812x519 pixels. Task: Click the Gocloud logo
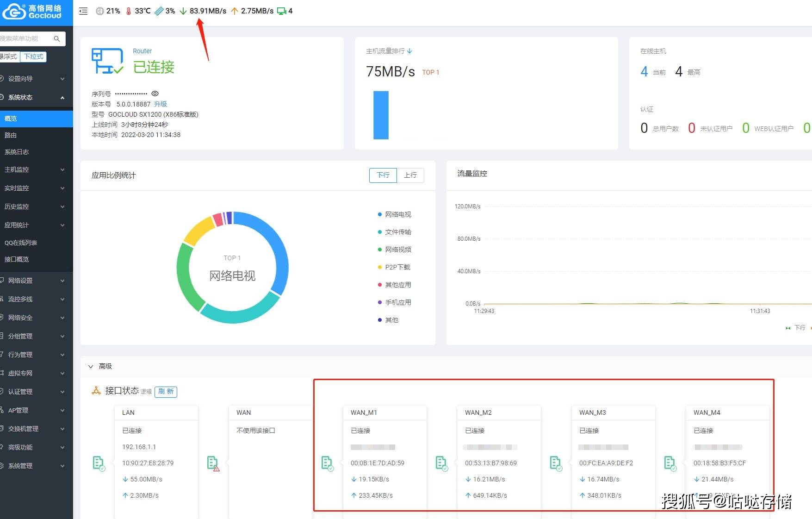[32, 12]
